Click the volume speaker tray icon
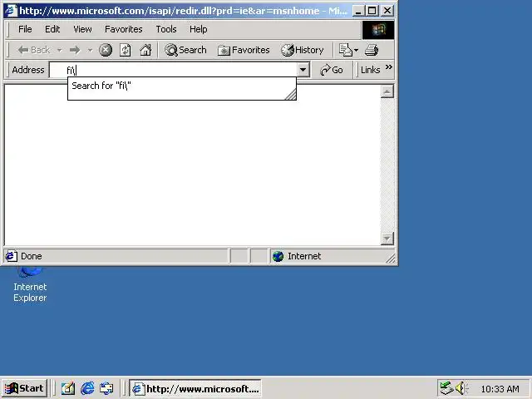The width and height of the screenshot is (532, 399). click(x=461, y=388)
